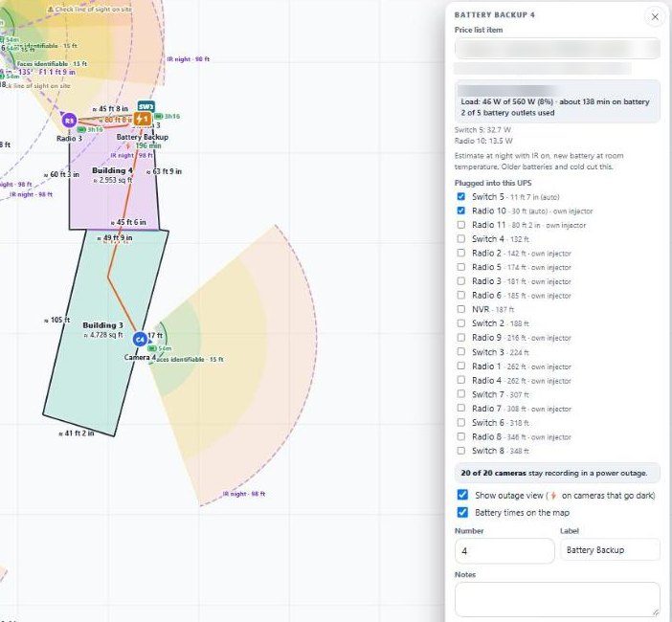Click into the Notes text area
The width and height of the screenshot is (672, 622).
point(557,599)
